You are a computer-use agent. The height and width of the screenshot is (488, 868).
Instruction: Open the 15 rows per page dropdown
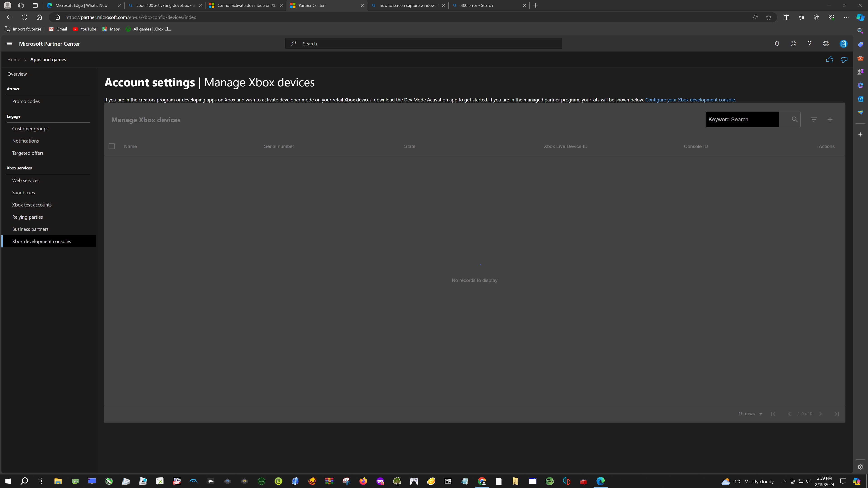pos(750,414)
